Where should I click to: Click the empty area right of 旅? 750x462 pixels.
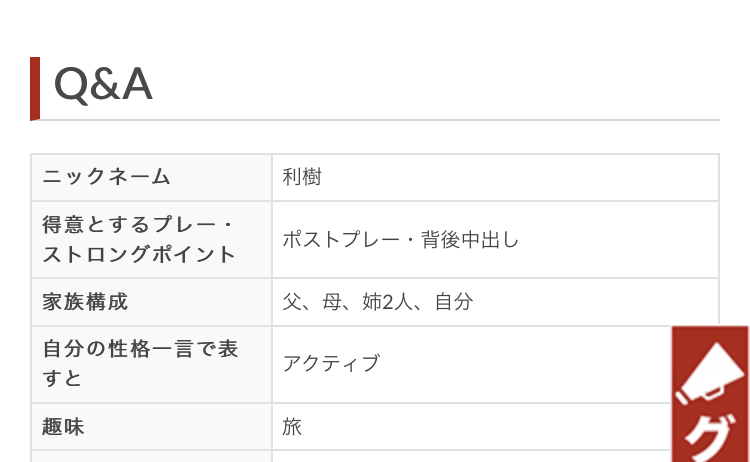click(485, 427)
